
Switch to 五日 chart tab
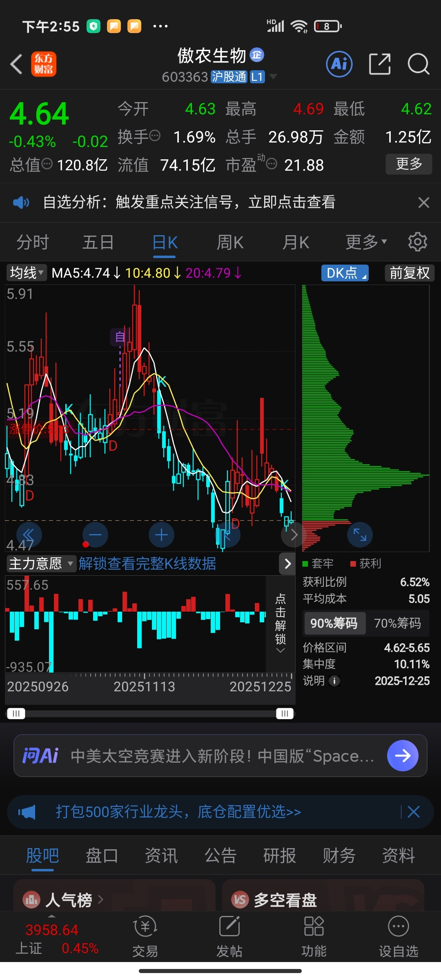point(98,242)
